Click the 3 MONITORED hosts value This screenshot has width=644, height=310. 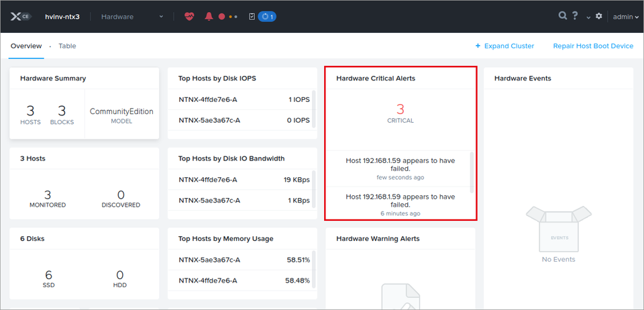point(48,199)
